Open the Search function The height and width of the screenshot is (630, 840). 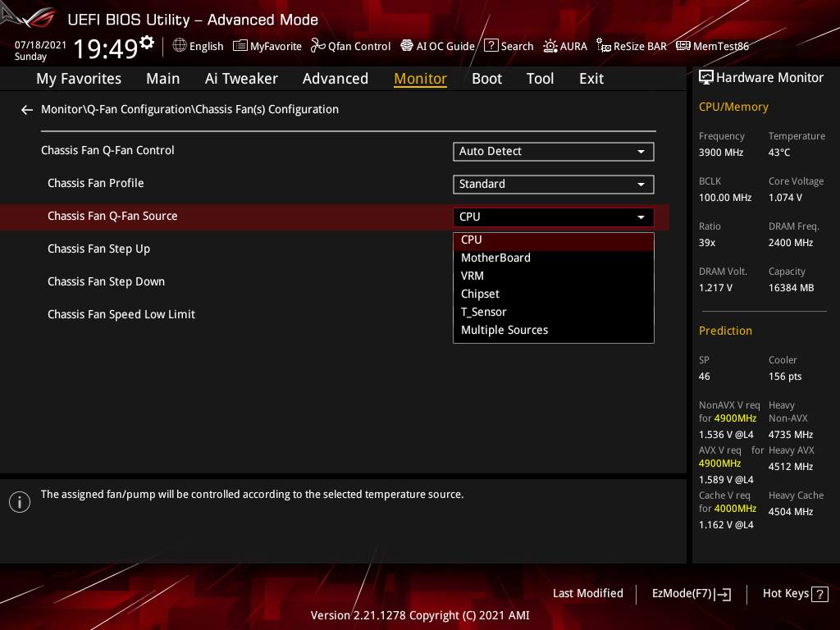(509, 46)
